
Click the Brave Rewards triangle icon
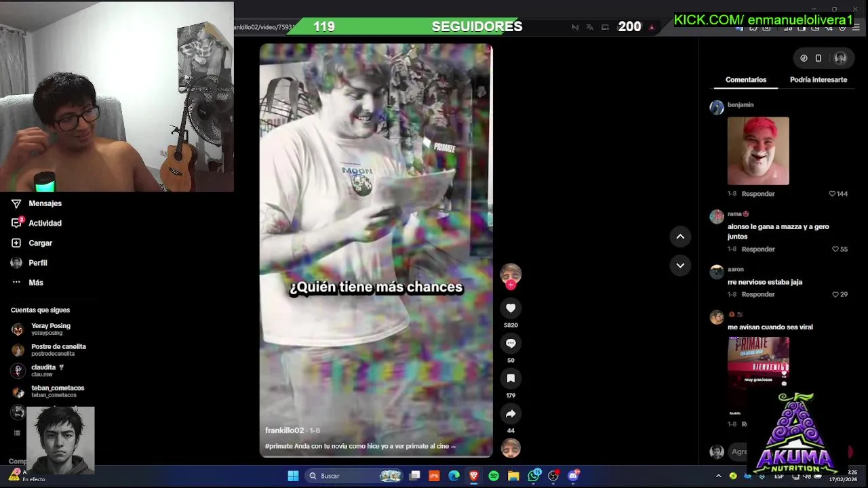tap(652, 27)
